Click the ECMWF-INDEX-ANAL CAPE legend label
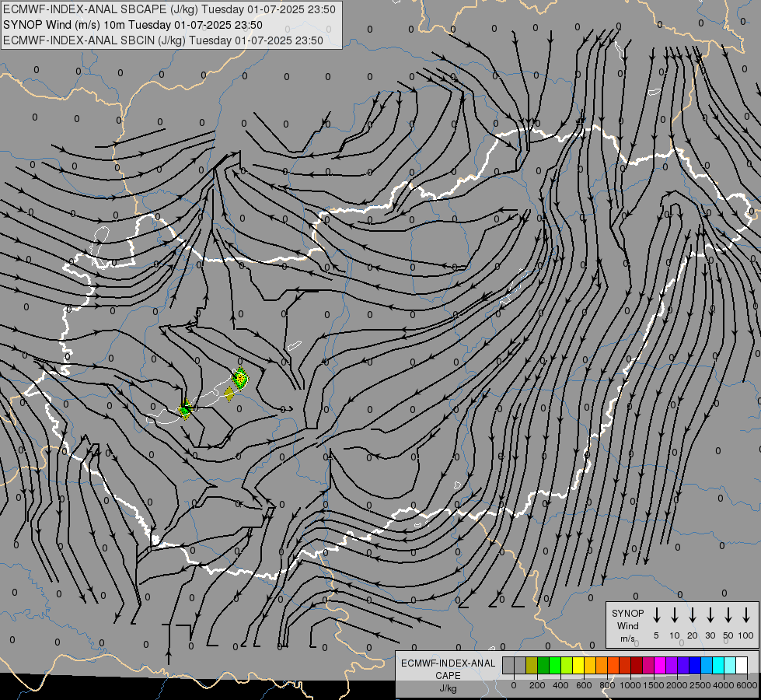 pos(448,669)
